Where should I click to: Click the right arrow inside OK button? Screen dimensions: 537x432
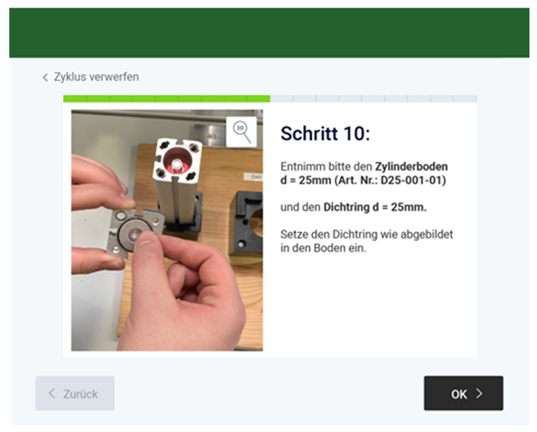(479, 394)
